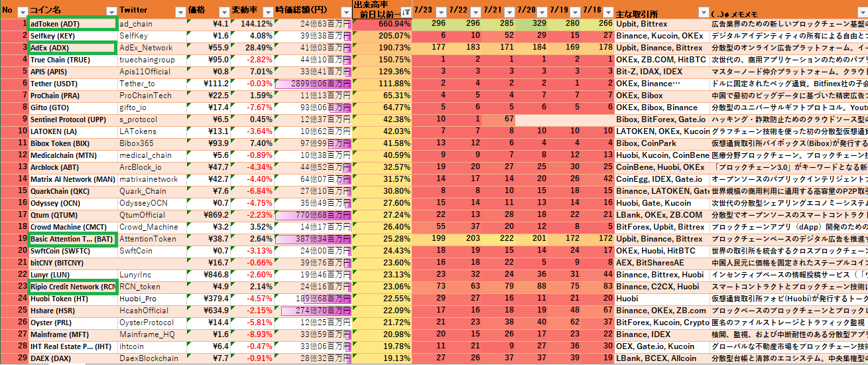Open the コイン名 column filter dropdown
This screenshot has width=868, height=365.
click(x=110, y=12)
